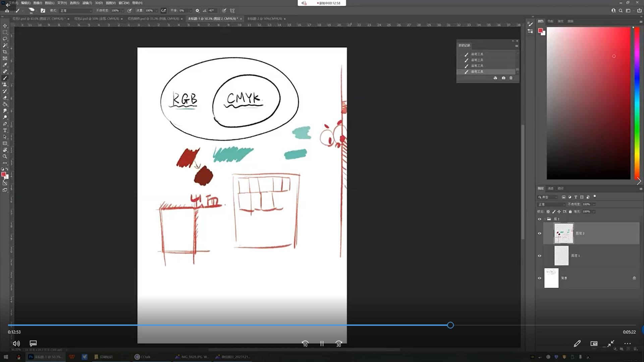Pick a color in the color field
Screen dimensions: 644x362
[588, 103]
